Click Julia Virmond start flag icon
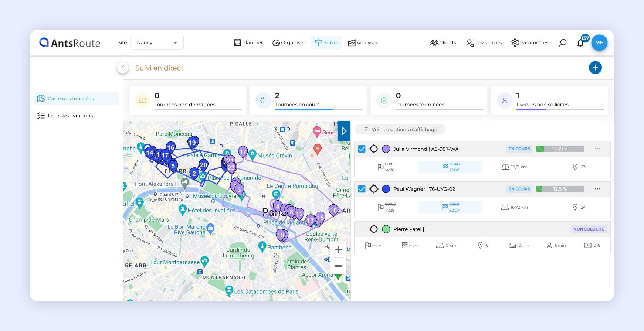This screenshot has width=644, height=331. coord(380,167)
